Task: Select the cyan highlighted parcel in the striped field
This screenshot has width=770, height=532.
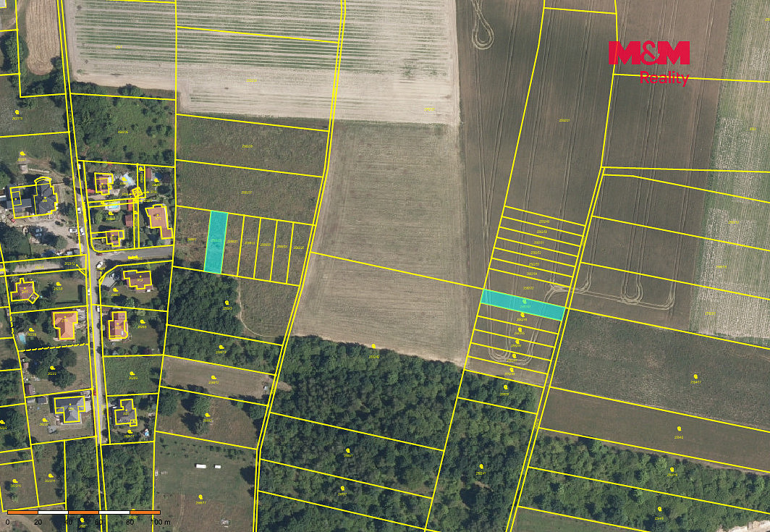Action: click(x=523, y=305)
